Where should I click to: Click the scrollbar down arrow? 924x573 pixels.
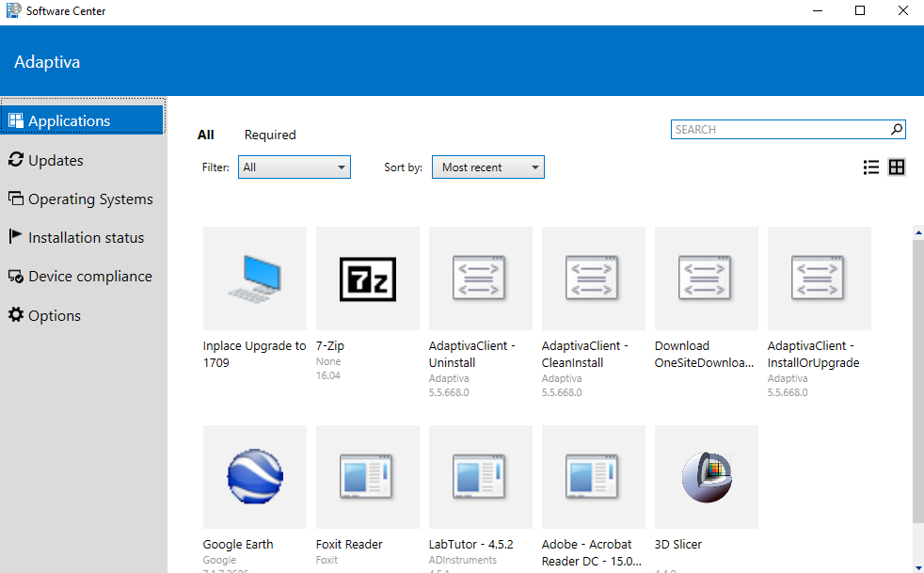point(918,566)
